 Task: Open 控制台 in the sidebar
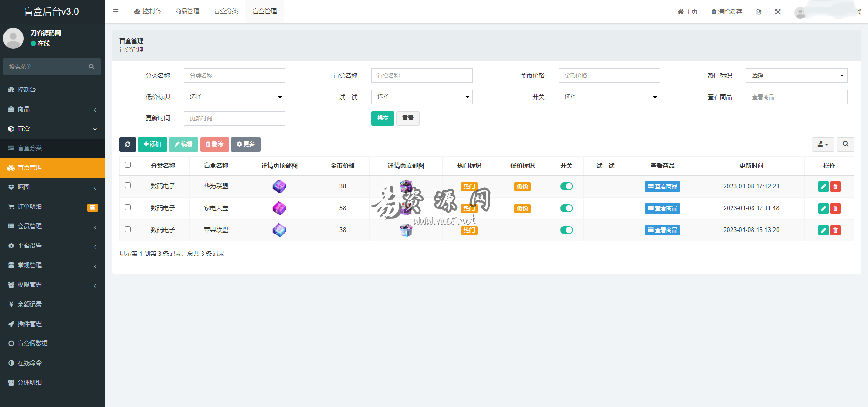point(53,89)
